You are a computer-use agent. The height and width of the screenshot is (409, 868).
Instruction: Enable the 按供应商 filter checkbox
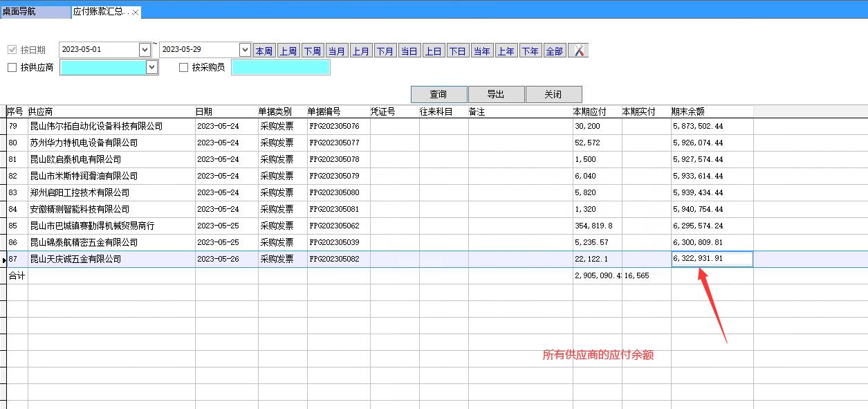click(x=12, y=68)
